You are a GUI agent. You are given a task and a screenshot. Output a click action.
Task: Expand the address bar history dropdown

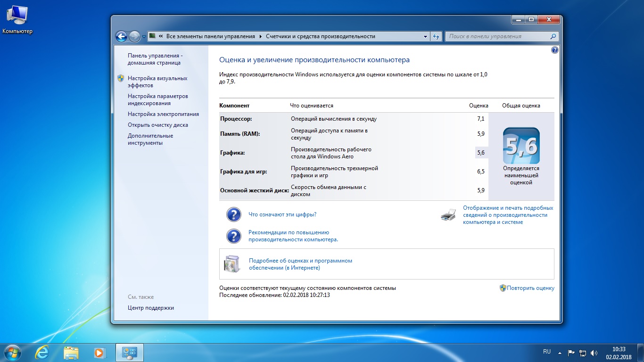point(426,36)
